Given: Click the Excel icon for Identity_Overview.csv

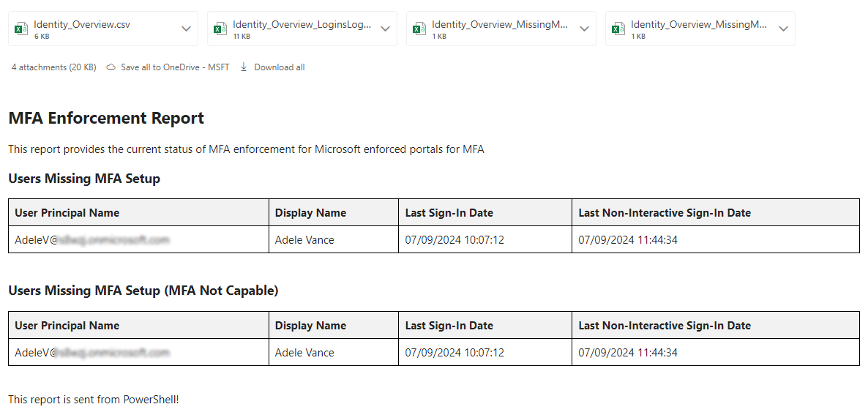Looking at the screenshot, I should click(20, 29).
